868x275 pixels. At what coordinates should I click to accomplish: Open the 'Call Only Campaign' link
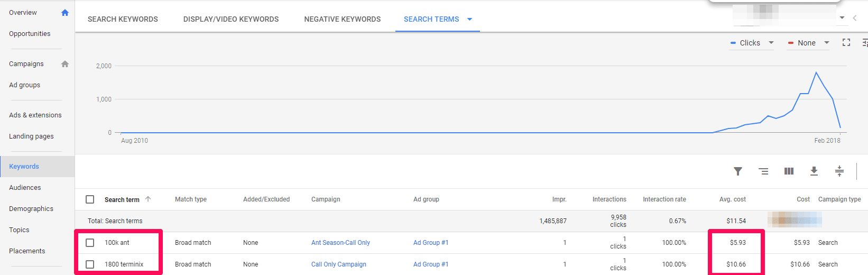[x=338, y=264]
